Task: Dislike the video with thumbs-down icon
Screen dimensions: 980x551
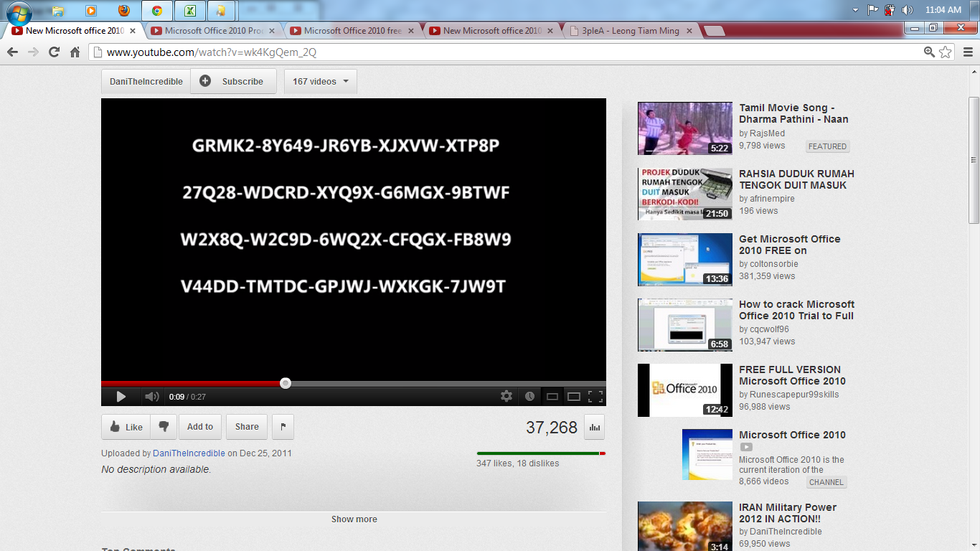Action: click(x=164, y=427)
